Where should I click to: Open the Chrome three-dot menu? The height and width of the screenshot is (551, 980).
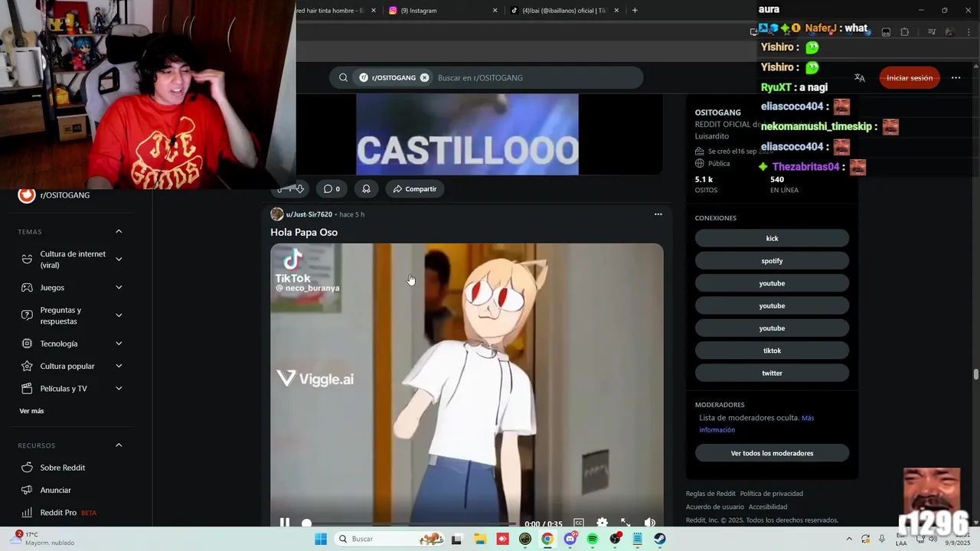click(x=968, y=32)
